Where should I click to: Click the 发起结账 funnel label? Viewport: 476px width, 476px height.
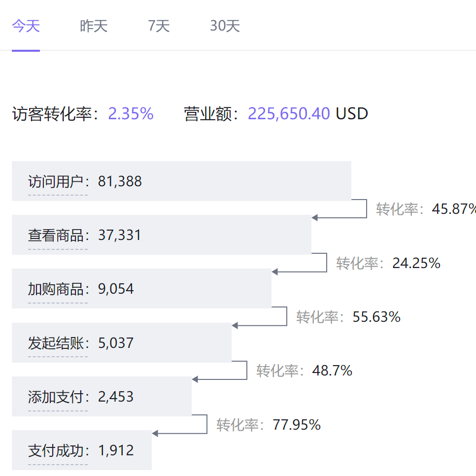[58, 343]
